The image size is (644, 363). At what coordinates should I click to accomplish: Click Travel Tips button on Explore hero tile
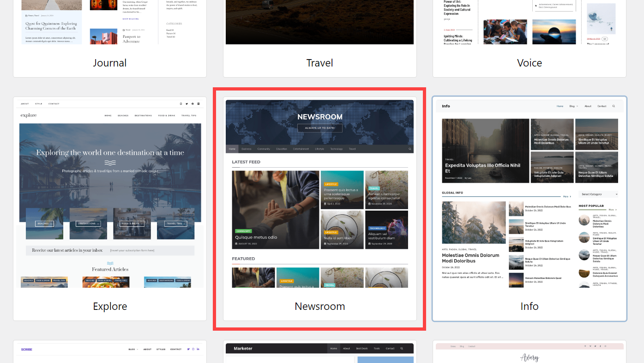(175, 224)
